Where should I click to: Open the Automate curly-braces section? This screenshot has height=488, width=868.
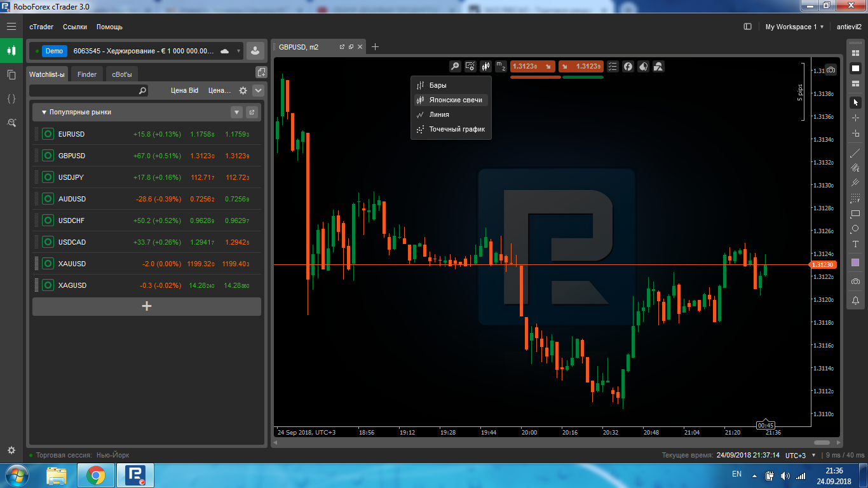pyautogui.click(x=11, y=98)
